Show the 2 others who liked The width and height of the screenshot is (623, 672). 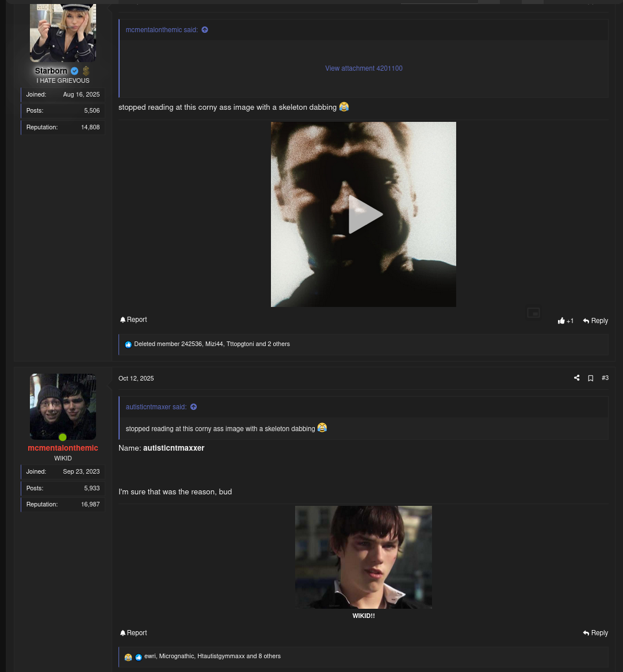(278, 344)
